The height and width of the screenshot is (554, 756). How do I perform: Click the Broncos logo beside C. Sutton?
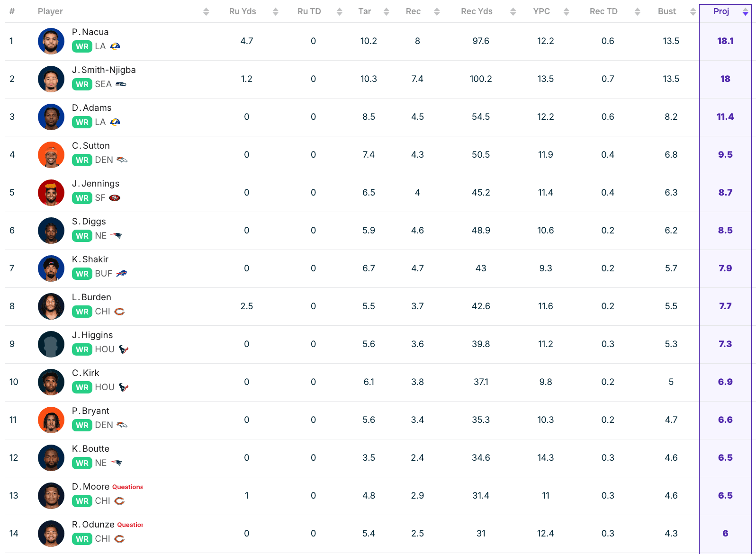(122, 160)
